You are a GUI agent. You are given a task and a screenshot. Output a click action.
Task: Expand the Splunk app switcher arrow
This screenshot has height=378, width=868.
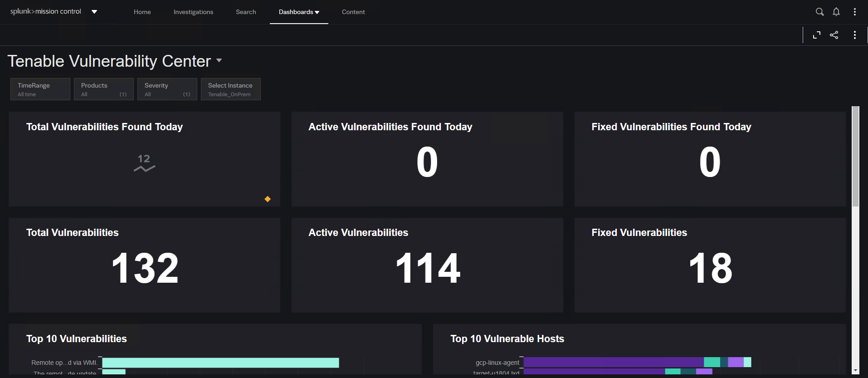(94, 12)
